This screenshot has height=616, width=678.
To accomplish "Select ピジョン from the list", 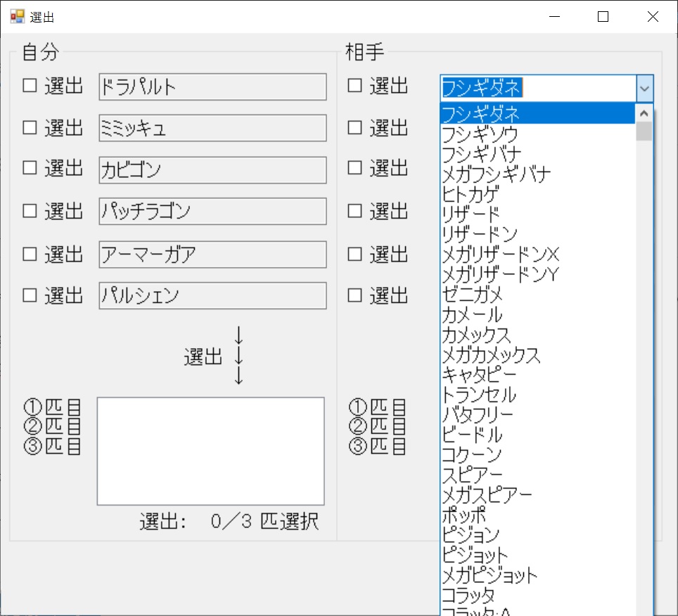I will tap(537, 536).
